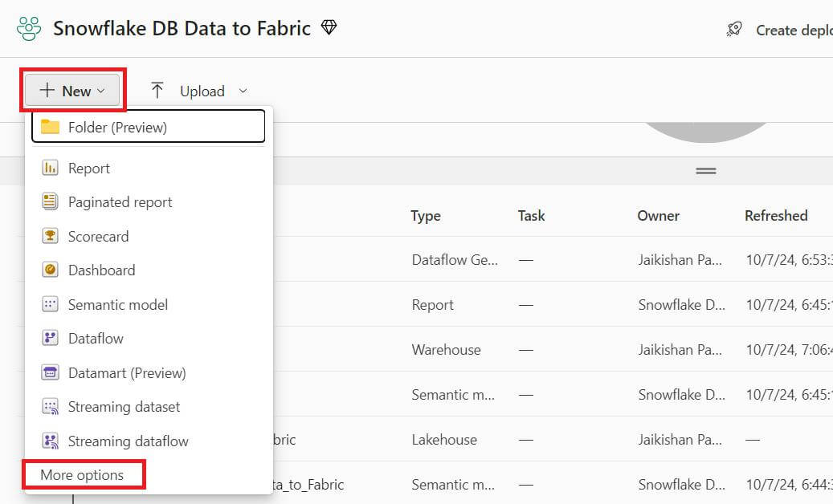Click the Streaming dataset icon
The image size is (833, 504).
point(50,407)
